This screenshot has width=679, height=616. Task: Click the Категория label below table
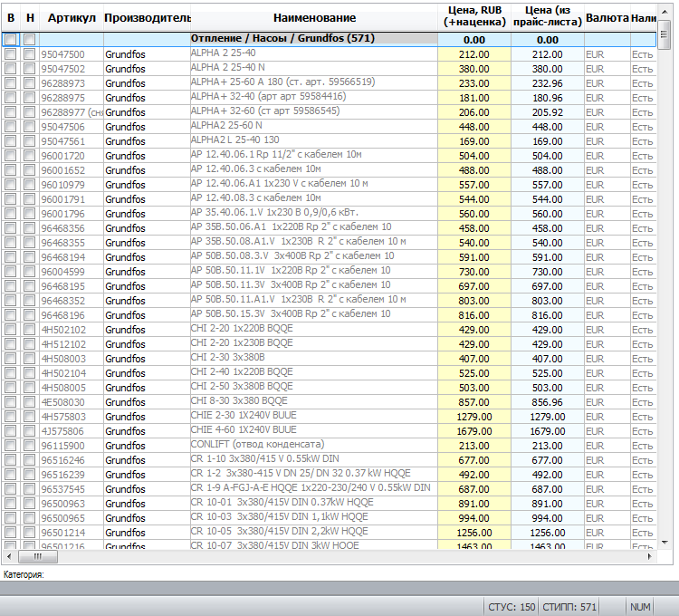coord(24,575)
